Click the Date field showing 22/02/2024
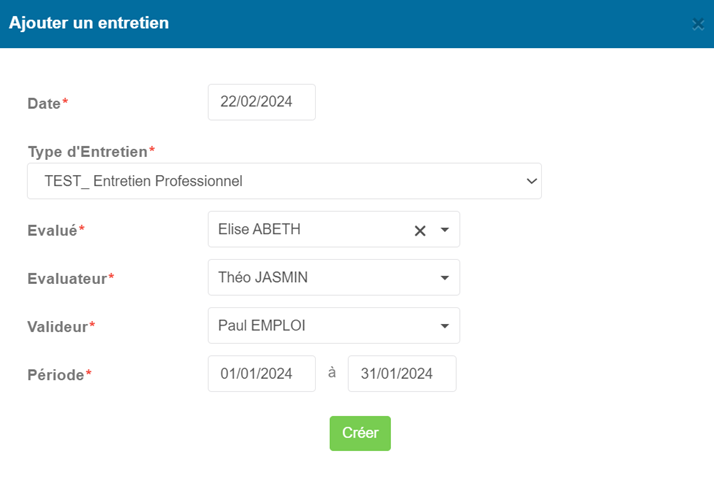714x478 pixels. click(262, 102)
